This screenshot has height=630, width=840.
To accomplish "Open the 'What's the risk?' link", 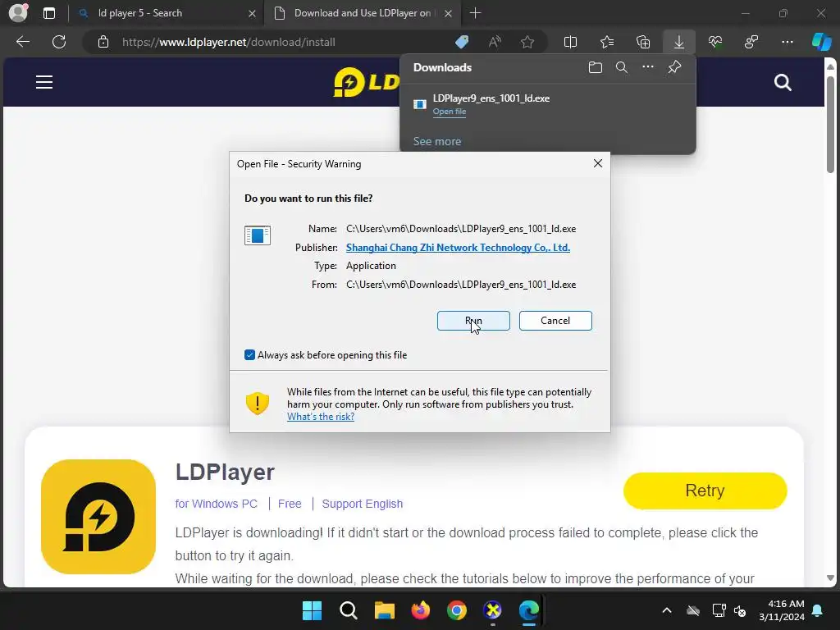I will pos(321,417).
